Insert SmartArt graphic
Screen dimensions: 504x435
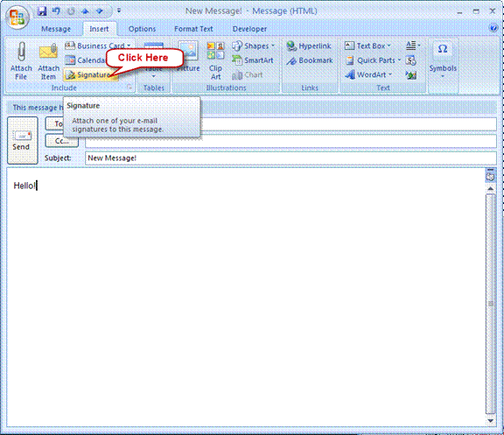click(253, 60)
